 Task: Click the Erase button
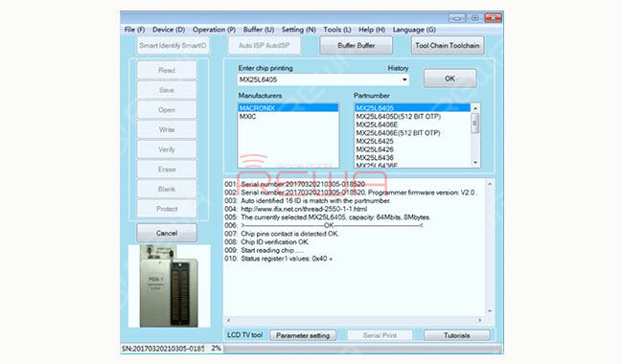167,170
